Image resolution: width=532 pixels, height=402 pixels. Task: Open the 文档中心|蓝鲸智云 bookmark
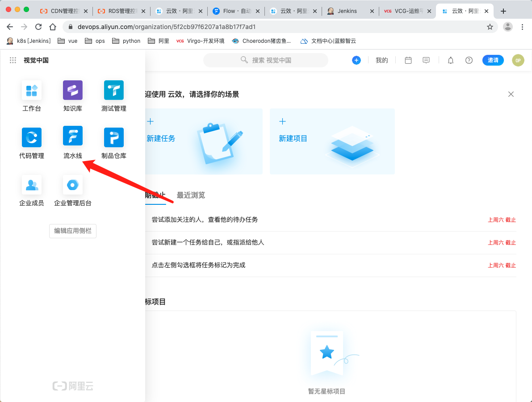pos(328,41)
